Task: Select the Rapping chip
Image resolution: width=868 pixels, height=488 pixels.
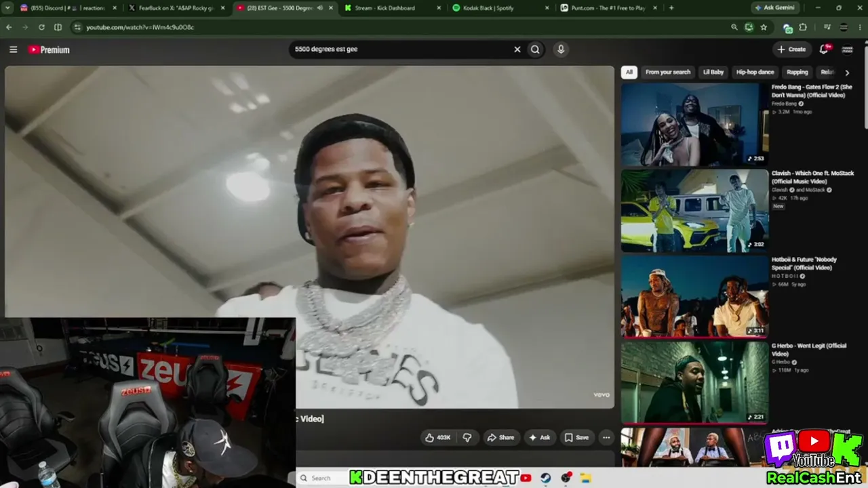Action: (797, 72)
